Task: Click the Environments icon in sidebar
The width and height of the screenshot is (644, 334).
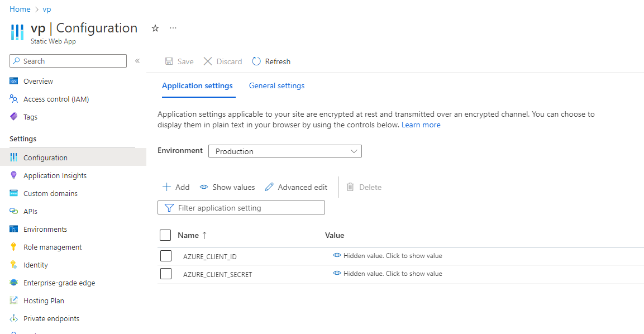Action: [13, 229]
